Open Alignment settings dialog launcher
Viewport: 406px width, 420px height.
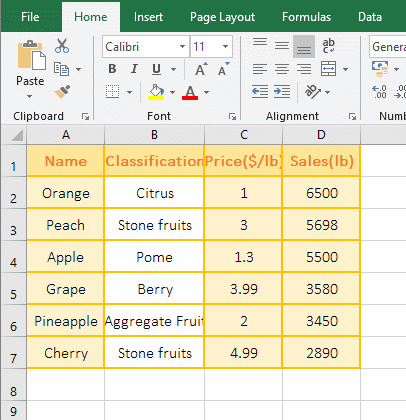(x=352, y=116)
